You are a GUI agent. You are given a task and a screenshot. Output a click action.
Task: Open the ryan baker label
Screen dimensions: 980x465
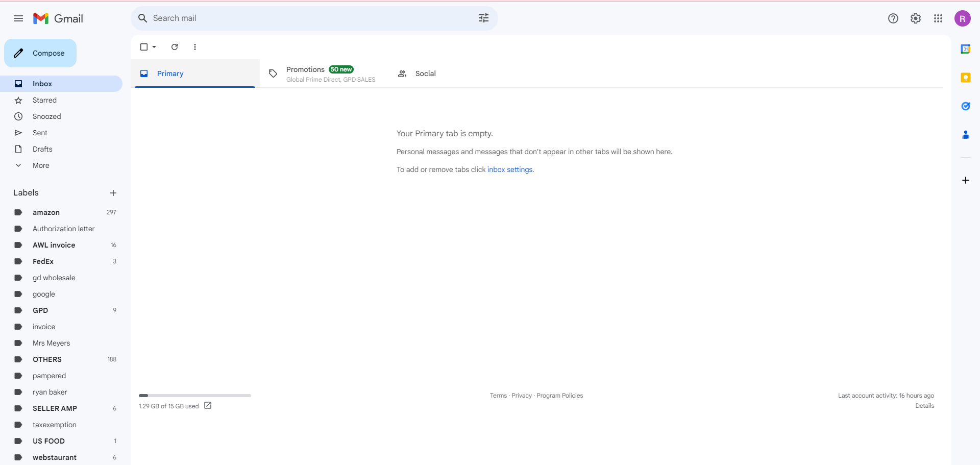click(x=61, y=392)
